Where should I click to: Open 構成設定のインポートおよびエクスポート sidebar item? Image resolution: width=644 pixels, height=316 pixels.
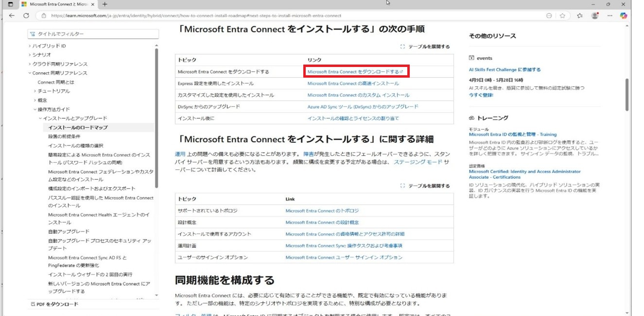pyautogui.click(x=92, y=188)
